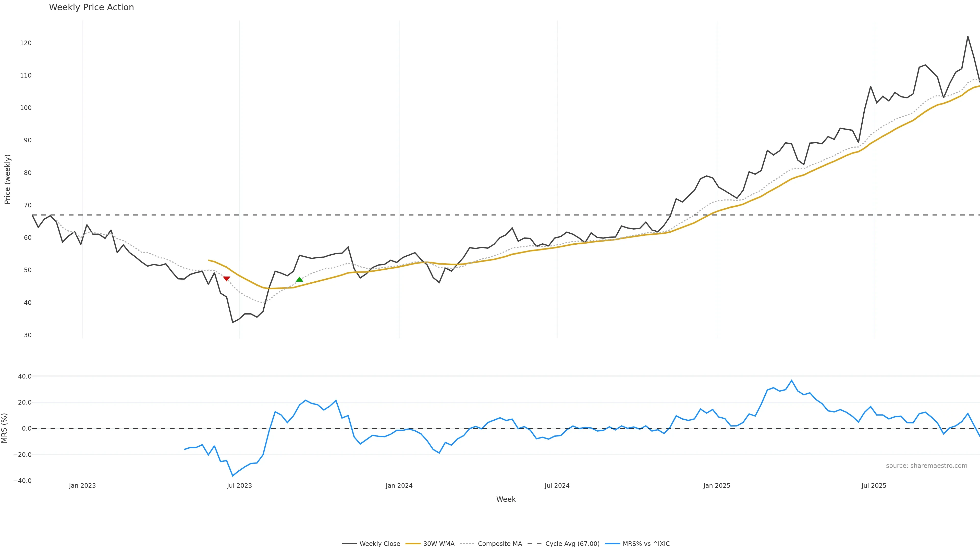Click the gold 30W WMA legend line sample
Viewport: 980px width, 551px height.
(x=413, y=544)
